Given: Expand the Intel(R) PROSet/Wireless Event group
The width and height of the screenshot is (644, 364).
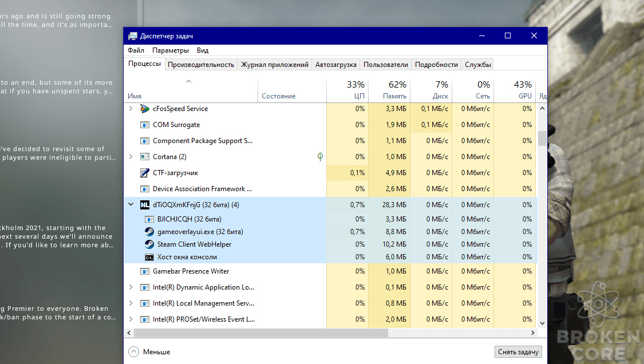Looking at the screenshot, I should [131, 319].
